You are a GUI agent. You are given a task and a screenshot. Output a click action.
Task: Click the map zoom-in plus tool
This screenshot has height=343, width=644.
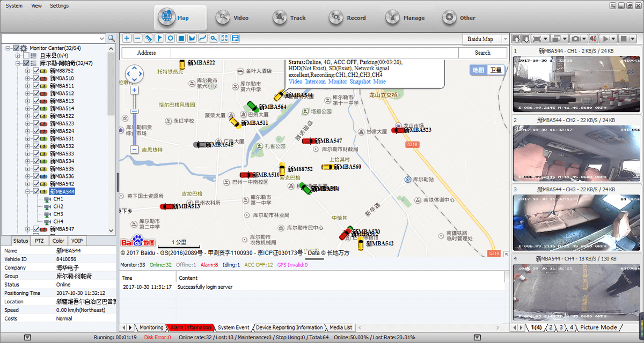pos(127,39)
